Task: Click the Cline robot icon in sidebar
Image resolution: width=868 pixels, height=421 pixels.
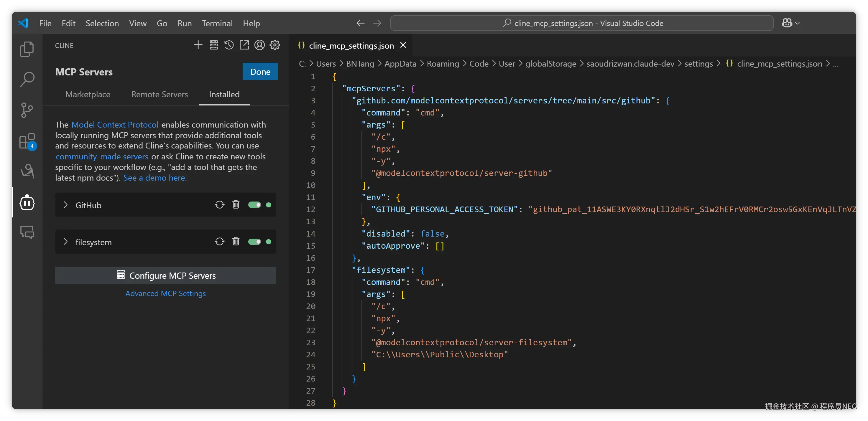Action: (x=27, y=202)
